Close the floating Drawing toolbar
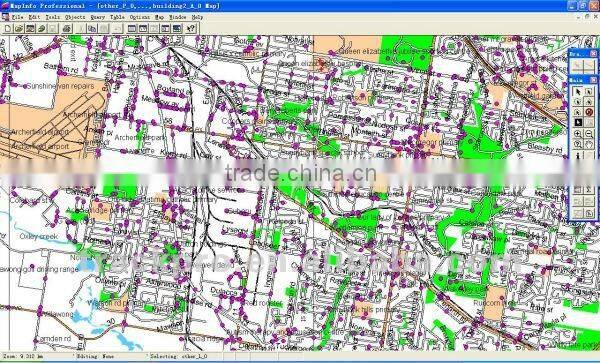This screenshot has height=363, width=600. tap(593, 54)
